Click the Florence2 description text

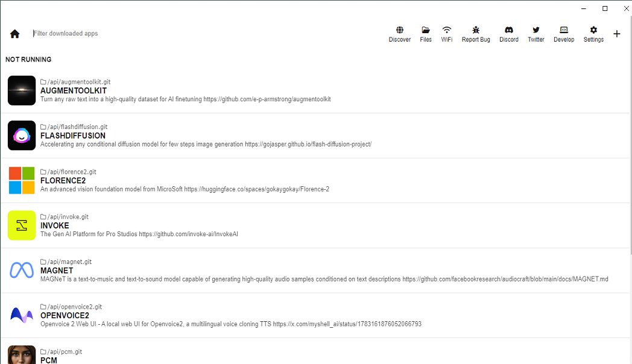[x=185, y=189]
